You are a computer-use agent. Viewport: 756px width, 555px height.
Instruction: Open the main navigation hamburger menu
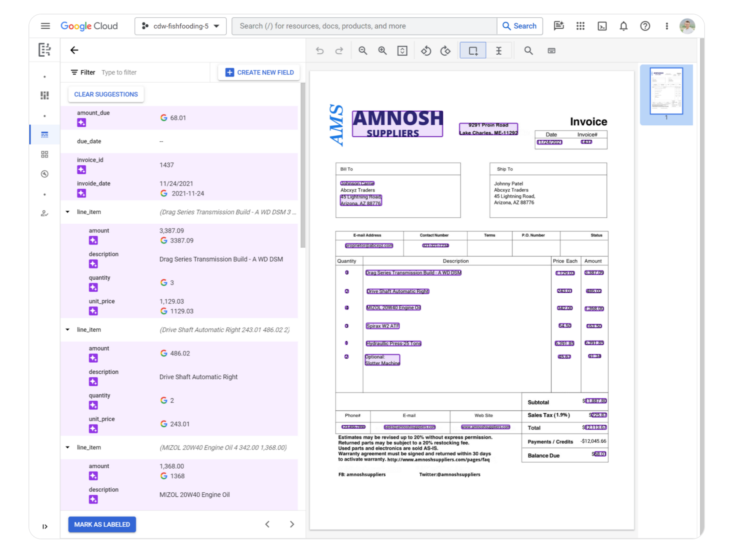click(45, 26)
